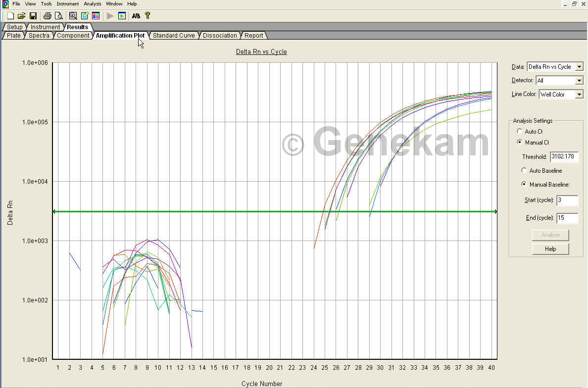Choose the Auto Baseline option

(x=524, y=170)
